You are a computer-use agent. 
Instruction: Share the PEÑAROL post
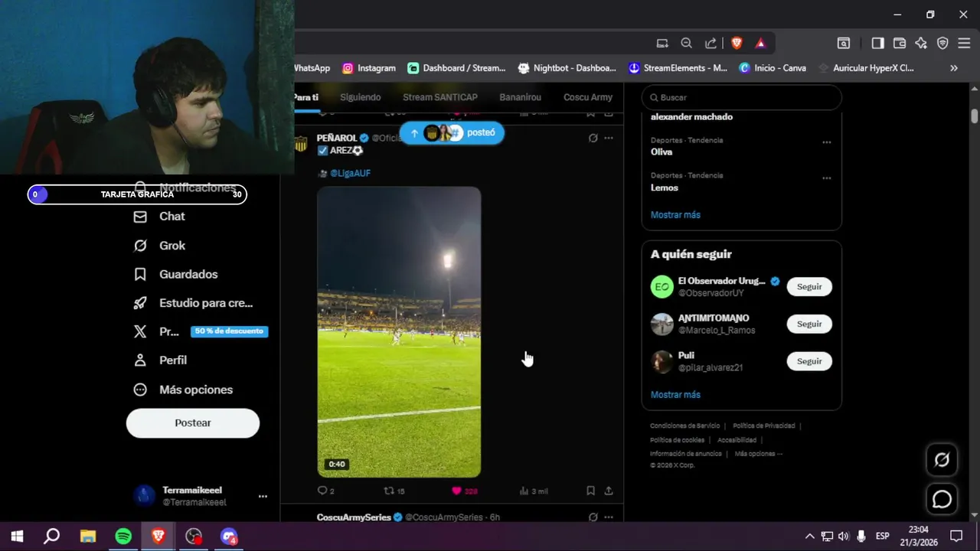click(x=609, y=491)
